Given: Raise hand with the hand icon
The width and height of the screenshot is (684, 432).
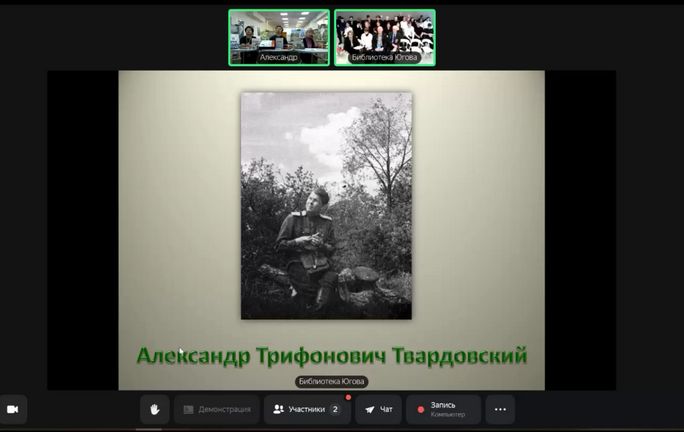Looking at the screenshot, I should [155, 409].
